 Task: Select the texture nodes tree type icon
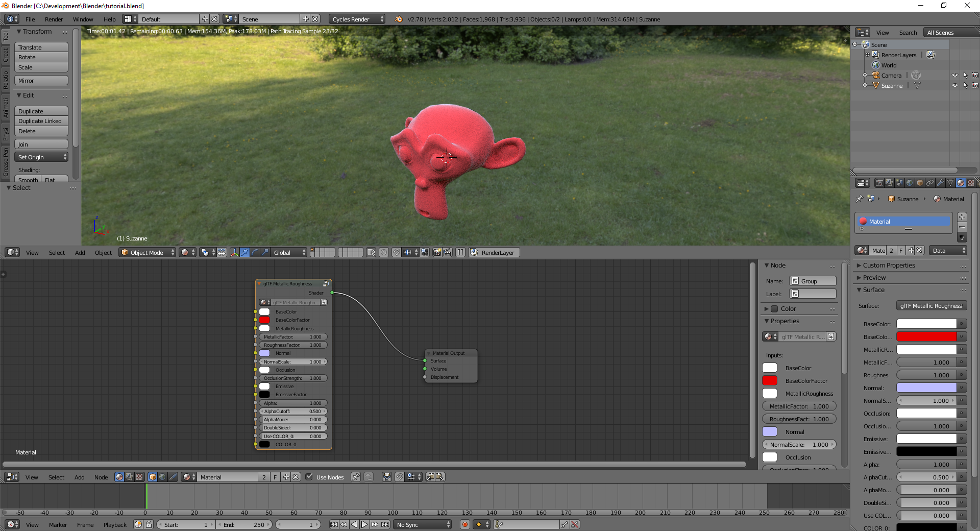(x=139, y=477)
